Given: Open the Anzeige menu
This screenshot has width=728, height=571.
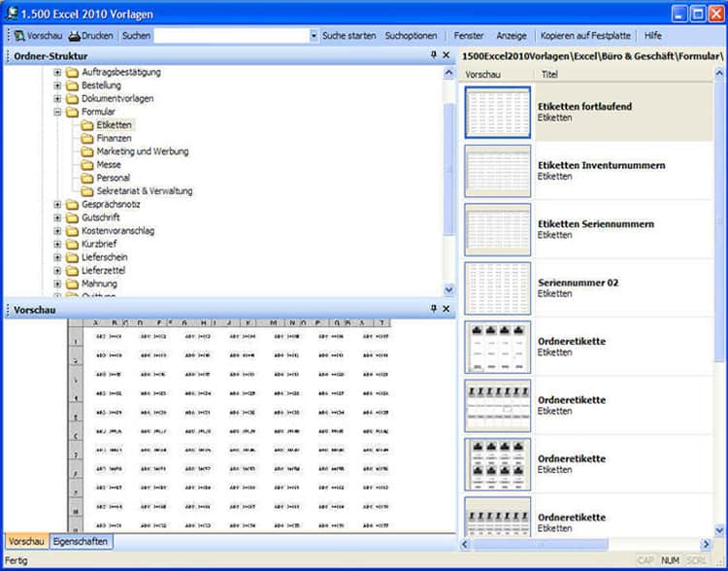Looking at the screenshot, I should tap(512, 36).
